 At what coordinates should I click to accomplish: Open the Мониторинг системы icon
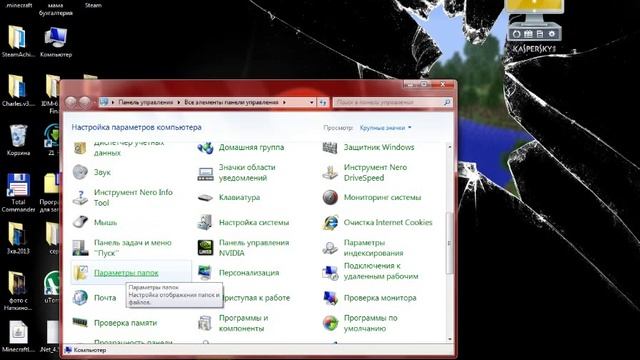[x=330, y=198]
